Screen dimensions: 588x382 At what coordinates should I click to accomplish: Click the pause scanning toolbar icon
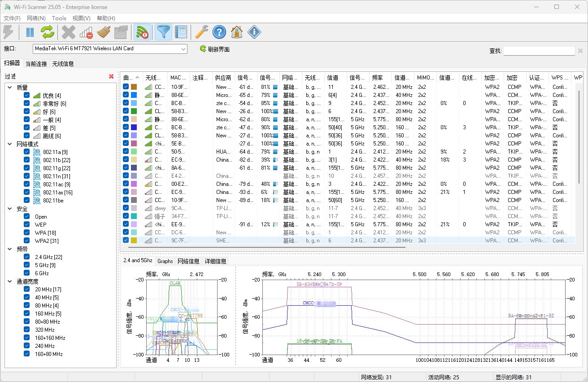(30, 32)
